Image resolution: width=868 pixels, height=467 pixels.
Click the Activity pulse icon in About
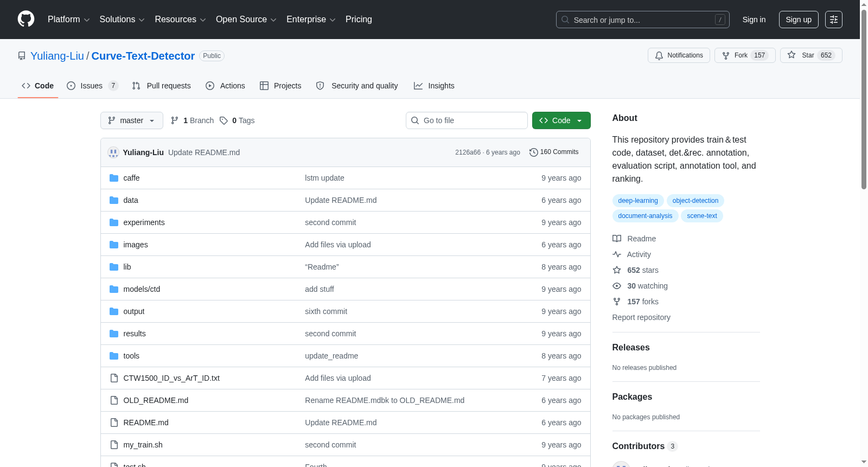tap(617, 254)
